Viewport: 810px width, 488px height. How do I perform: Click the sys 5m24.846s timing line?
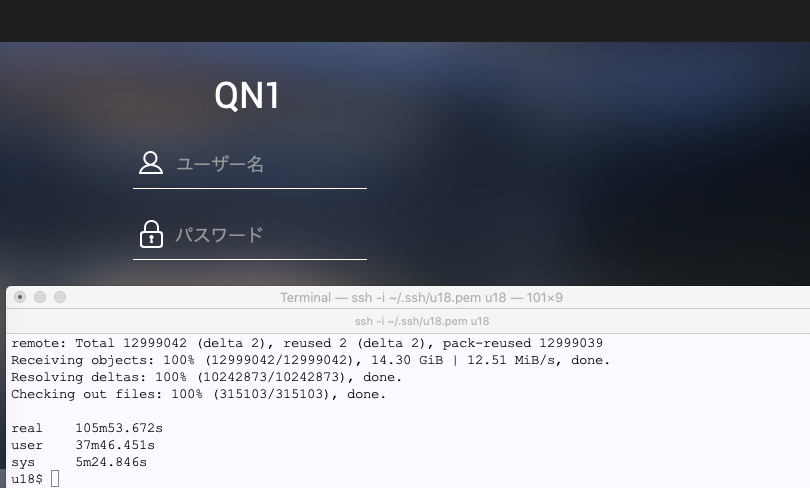(79, 462)
